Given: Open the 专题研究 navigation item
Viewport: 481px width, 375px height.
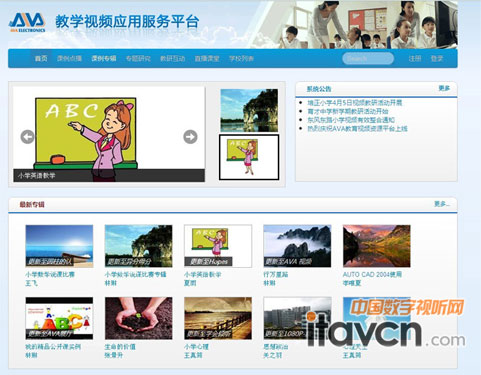Looking at the screenshot, I should (138, 58).
